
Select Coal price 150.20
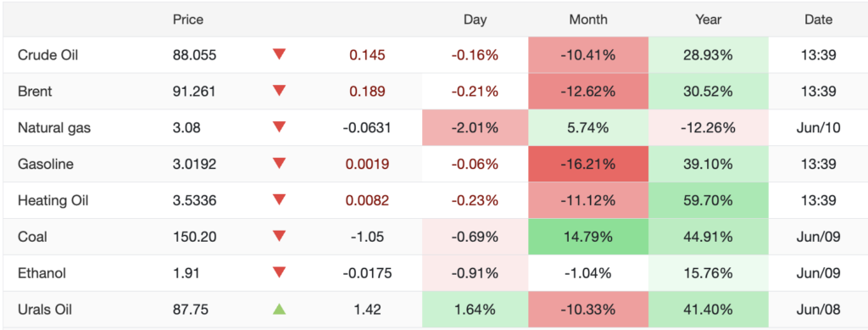pos(194,237)
